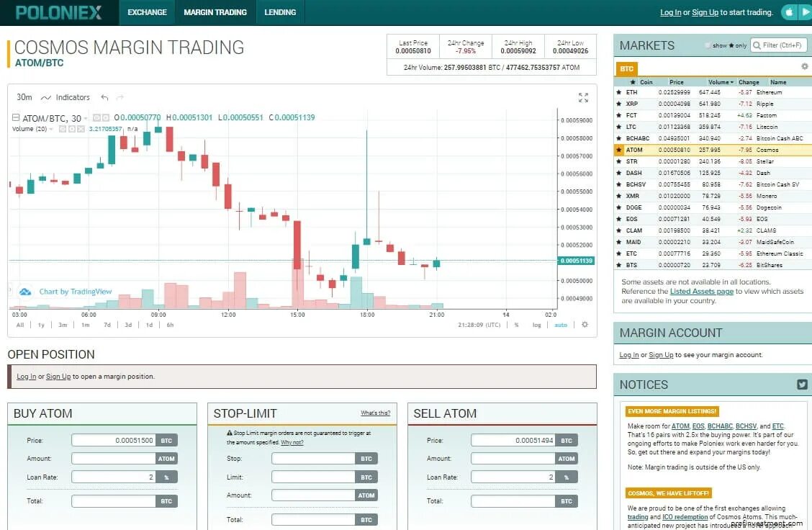The width and height of the screenshot is (812, 530).
Task: Click Buy ATOM Loan Rate field
Action: 114,477
